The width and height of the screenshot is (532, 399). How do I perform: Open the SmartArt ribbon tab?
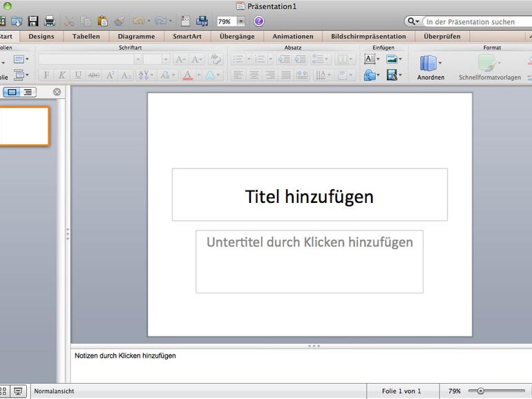pyautogui.click(x=187, y=37)
